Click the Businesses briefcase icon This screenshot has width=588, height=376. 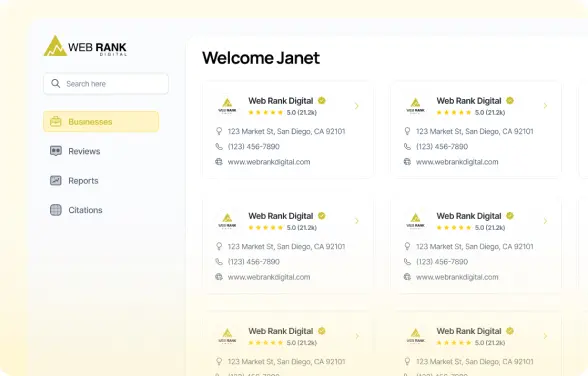coord(56,121)
